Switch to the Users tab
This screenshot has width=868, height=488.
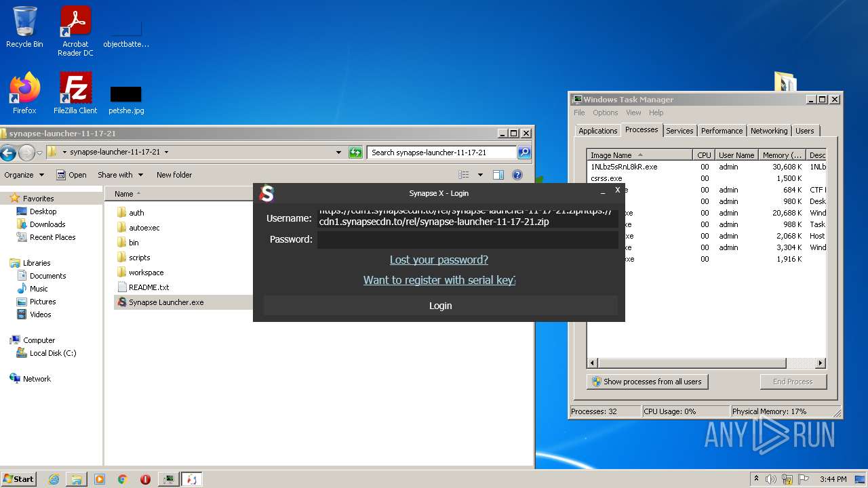pyautogui.click(x=805, y=131)
